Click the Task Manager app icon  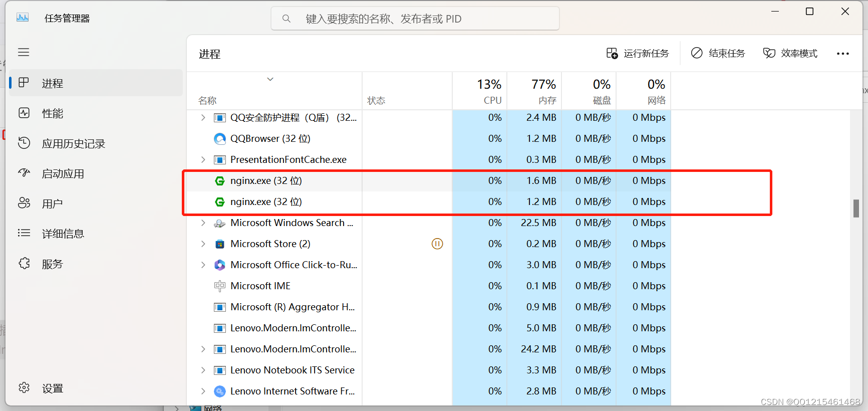pos(23,18)
